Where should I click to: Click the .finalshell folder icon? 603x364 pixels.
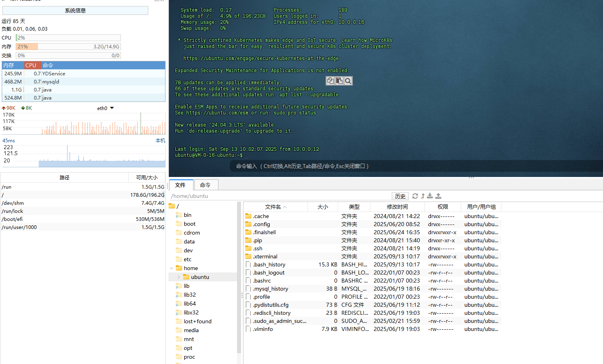coord(248,232)
